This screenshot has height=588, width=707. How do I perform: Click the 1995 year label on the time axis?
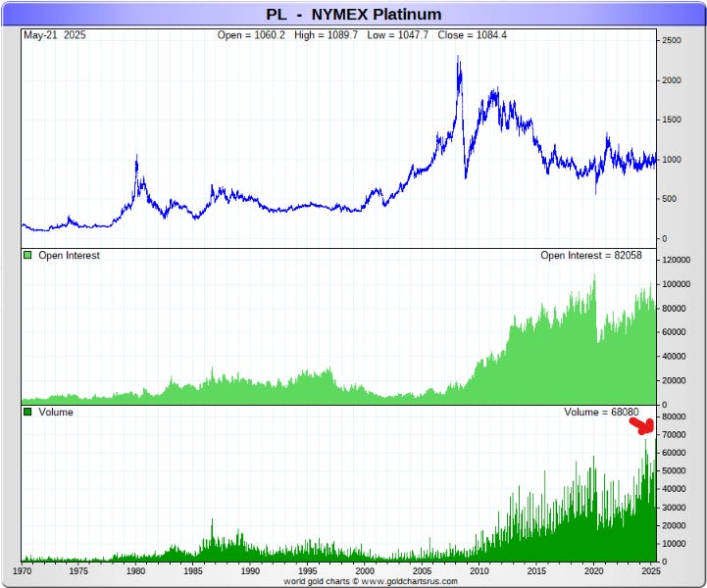click(308, 571)
